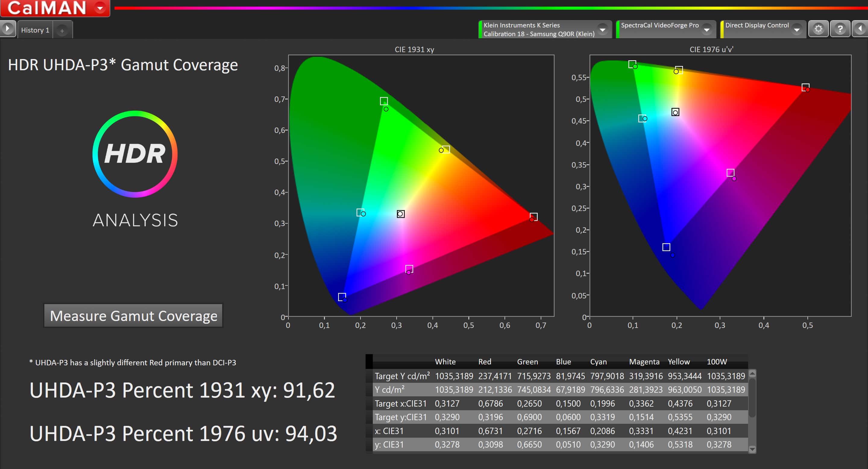Screen dimensions: 868x469
Task: Click the Red target x value 0,6786
Action: pos(490,403)
